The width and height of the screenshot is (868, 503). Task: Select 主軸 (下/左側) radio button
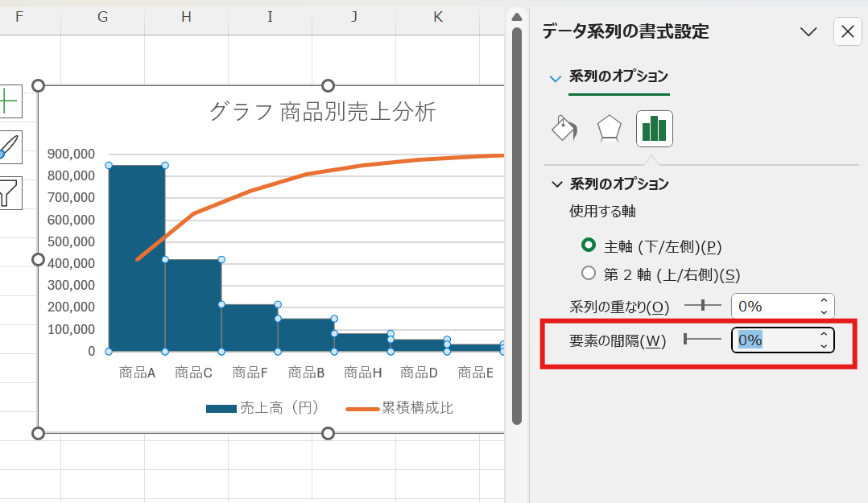coord(589,245)
